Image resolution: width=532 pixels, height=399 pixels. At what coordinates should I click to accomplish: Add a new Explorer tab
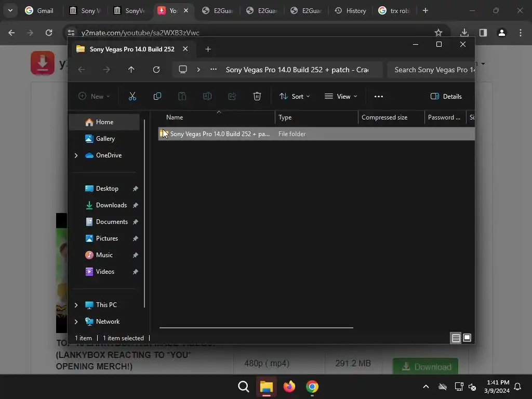[x=208, y=49]
